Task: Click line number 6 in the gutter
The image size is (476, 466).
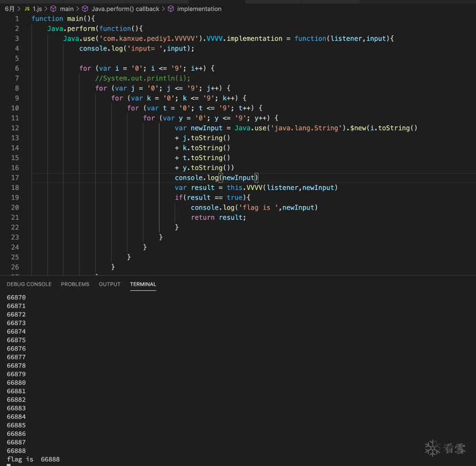Action: point(17,68)
